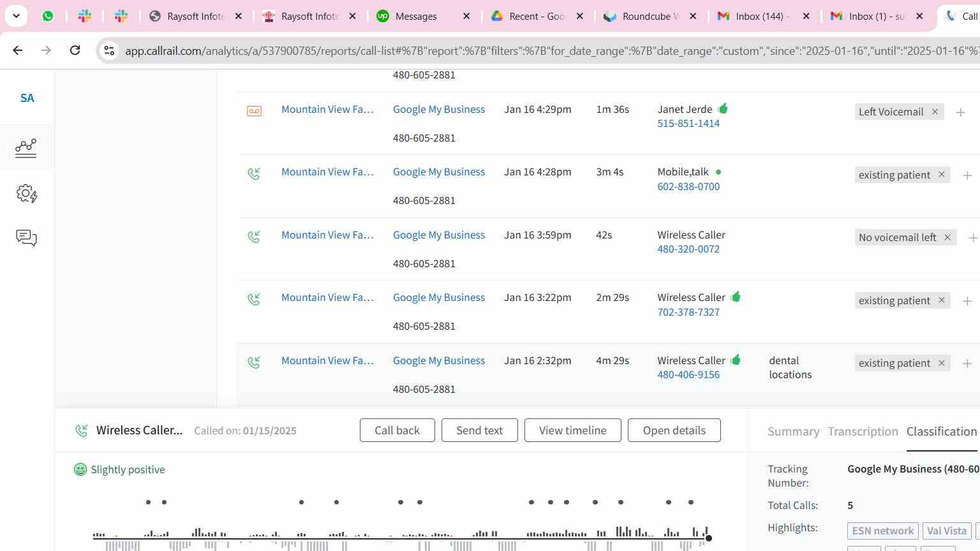Select the Classification tab
The height and width of the screenshot is (551, 980).
[942, 432]
